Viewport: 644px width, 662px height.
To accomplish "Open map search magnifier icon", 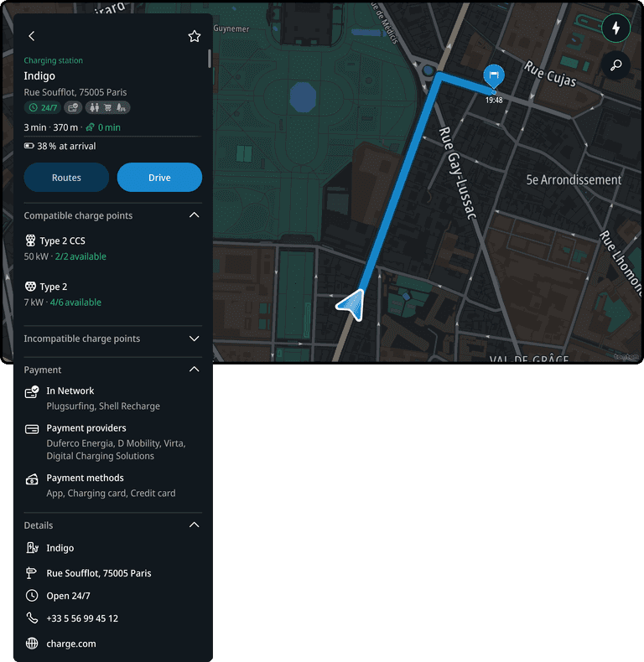I will [615, 65].
